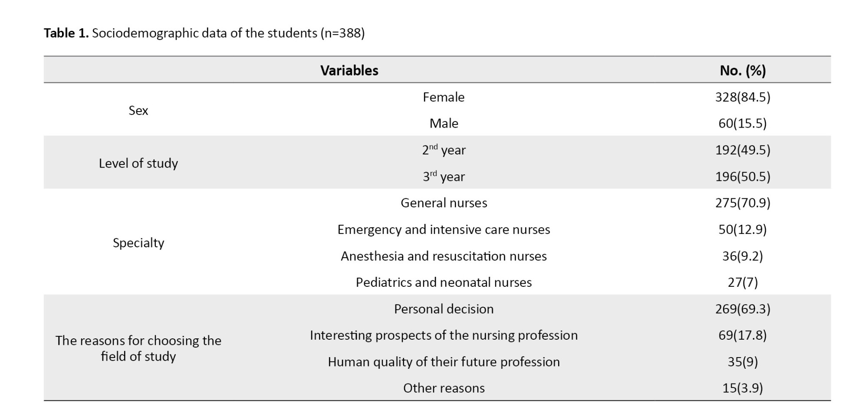Screen dimensions: 868x410
Task: Select the Sex row label
Action: point(138,110)
